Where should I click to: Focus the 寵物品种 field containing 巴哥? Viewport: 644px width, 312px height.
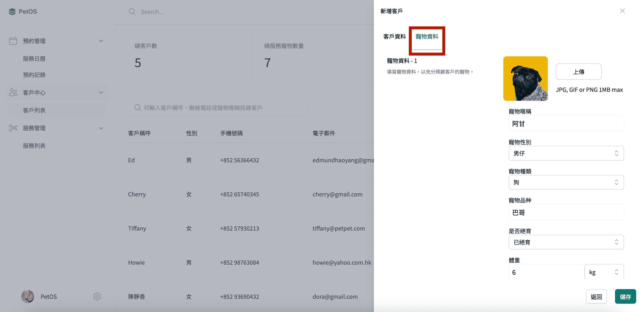click(x=566, y=212)
